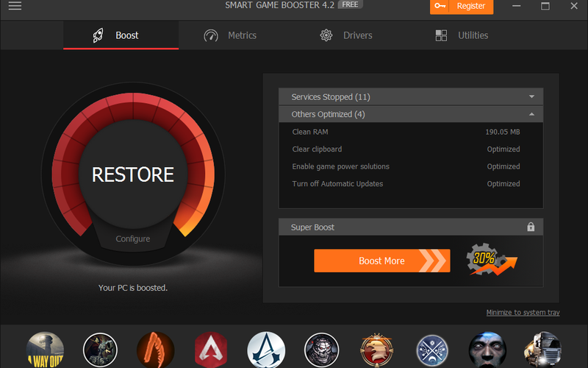
Task: Click the Super Boost lock icon
Action: pos(531,227)
